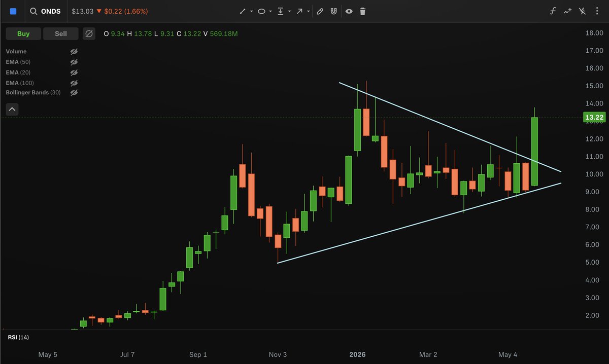Toggle Volume indicator visibility

(x=74, y=52)
